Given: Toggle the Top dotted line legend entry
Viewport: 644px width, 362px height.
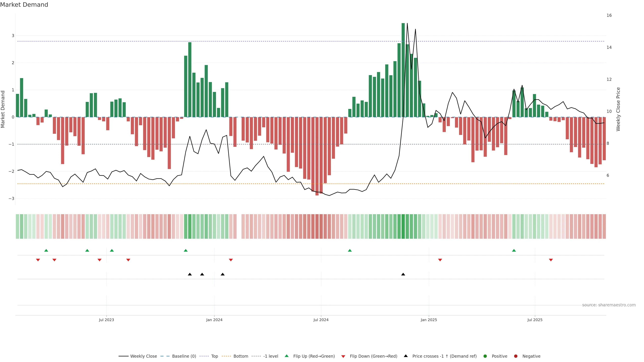Looking at the screenshot, I should (214, 356).
